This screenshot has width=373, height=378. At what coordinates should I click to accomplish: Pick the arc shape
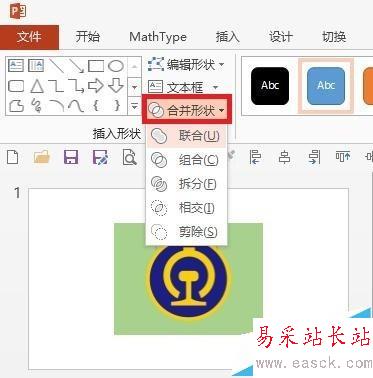click(56, 106)
